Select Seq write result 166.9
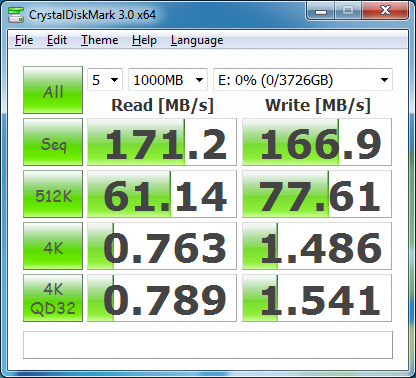The height and width of the screenshot is (378, 416). click(x=317, y=142)
